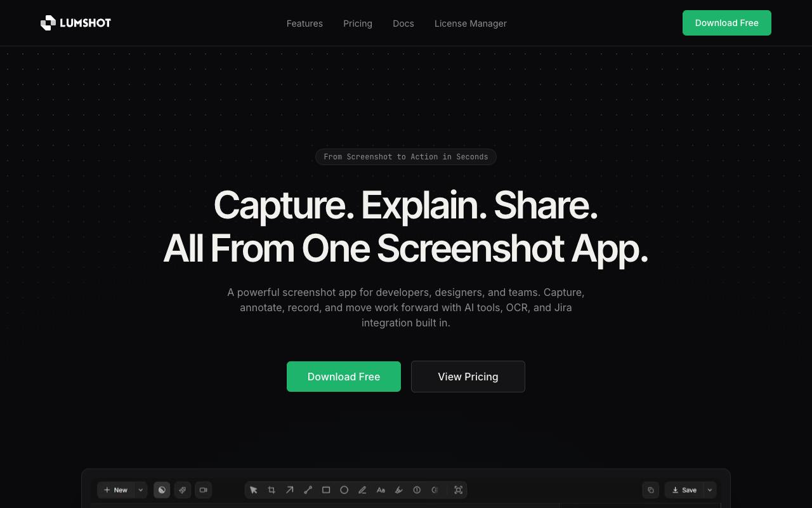This screenshot has width=812, height=508.
Task: Click the video recording icon
Action: [203, 490]
